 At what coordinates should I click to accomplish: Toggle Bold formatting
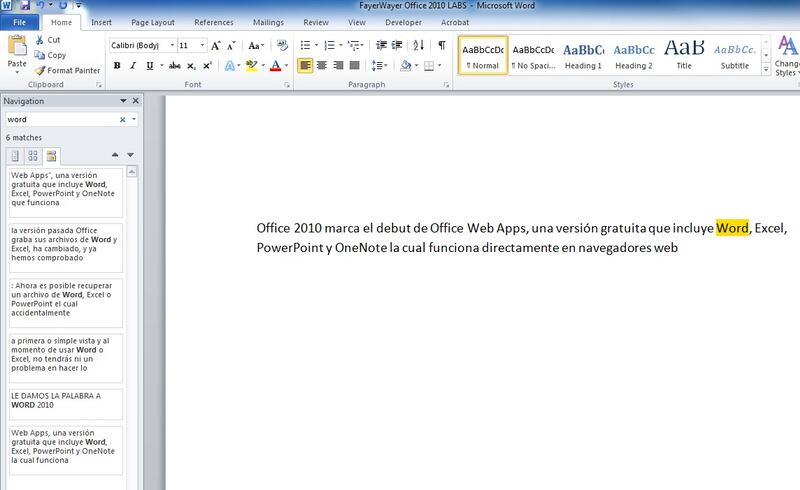coord(117,66)
